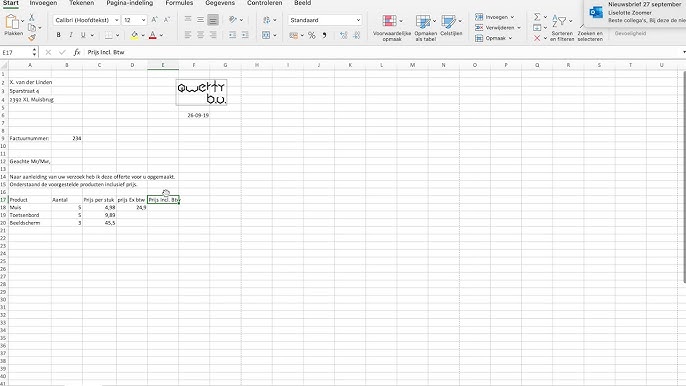Image resolution: width=686 pixels, height=386 pixels.
Task: Apply the yellow fill color bucket
Action: coord(134,35)
